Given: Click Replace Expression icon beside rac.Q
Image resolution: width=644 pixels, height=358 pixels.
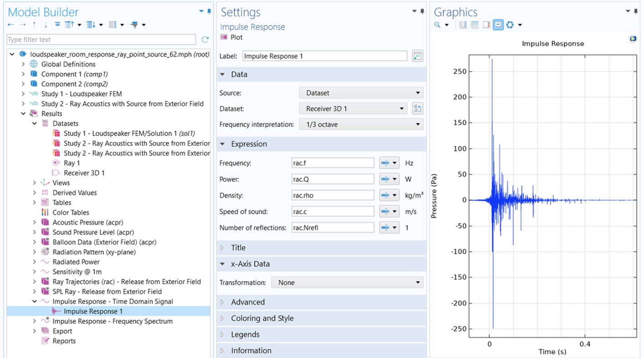Looking at the screenshot, I should pyautogui.click(x=389, y=179).
